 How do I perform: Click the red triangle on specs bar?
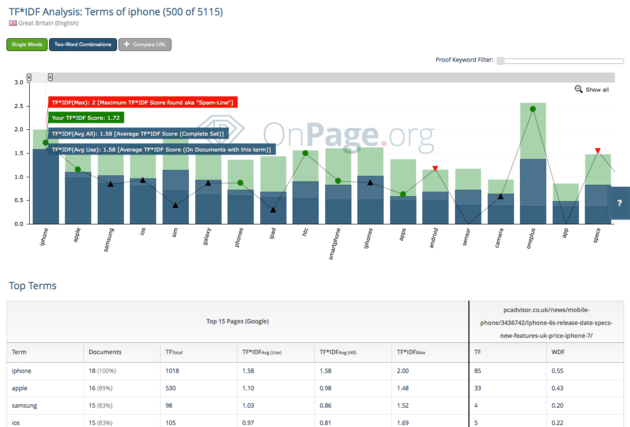598,151
